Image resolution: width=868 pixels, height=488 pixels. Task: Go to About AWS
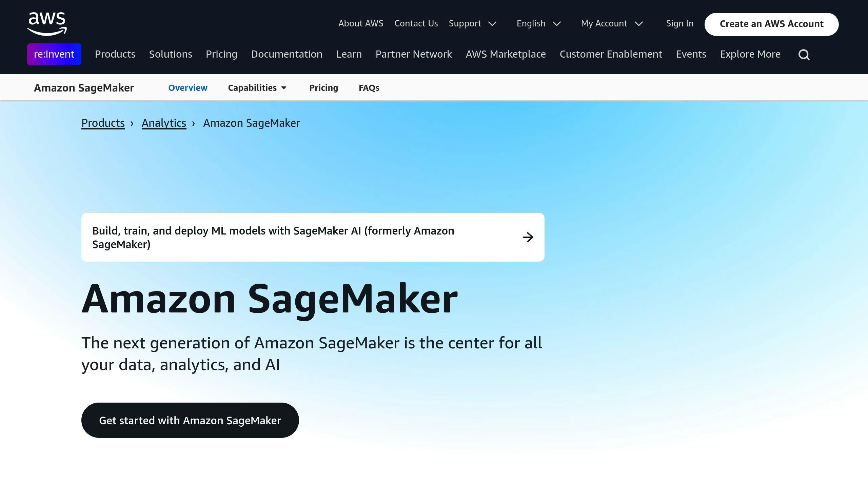point(361,23)
